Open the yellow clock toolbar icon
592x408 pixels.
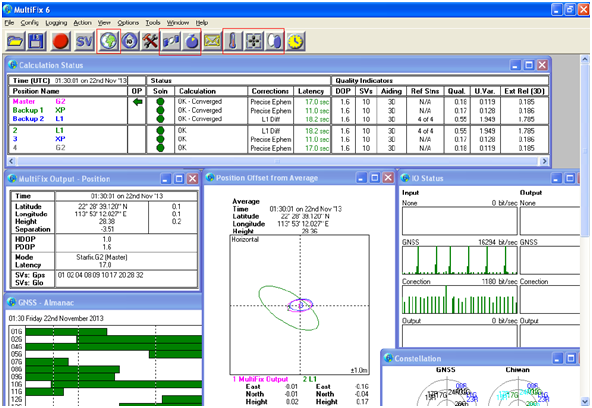click(x=295, y=41)
